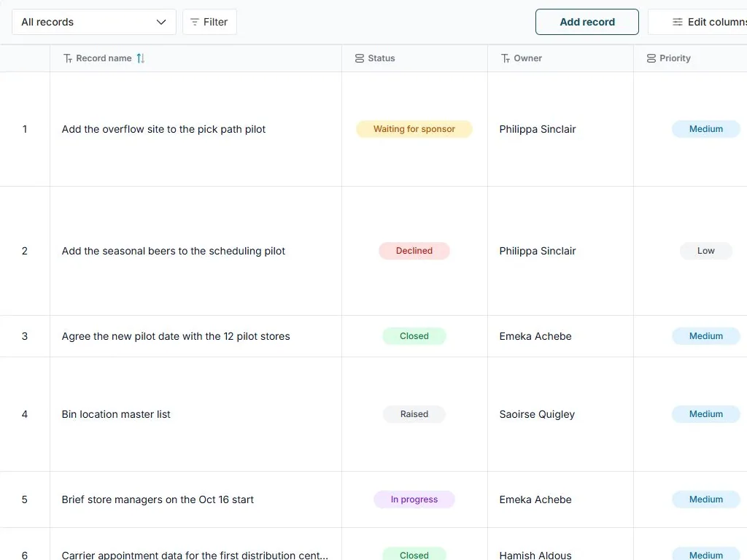Image resolution: width=747 pixels, height=560 pixels.
Task: Click the select-type icon in Status header
Action: (x=360, y=58)
